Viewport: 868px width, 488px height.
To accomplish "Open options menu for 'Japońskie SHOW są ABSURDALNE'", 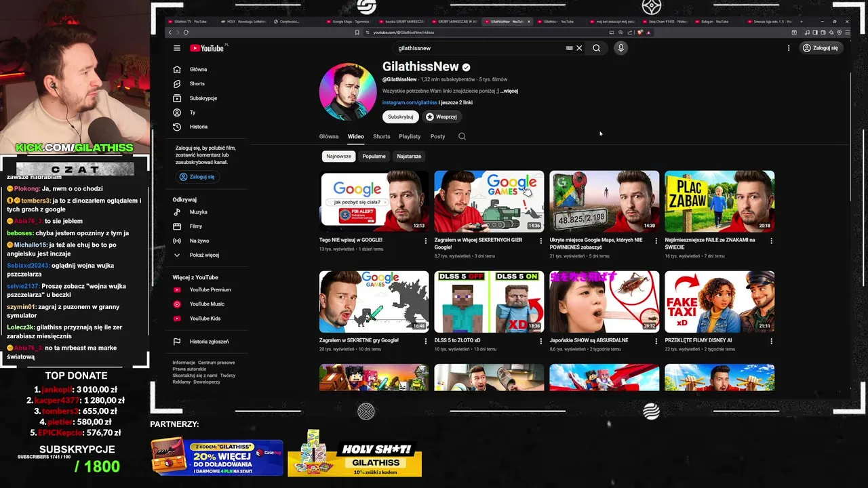I will (656, 341).
